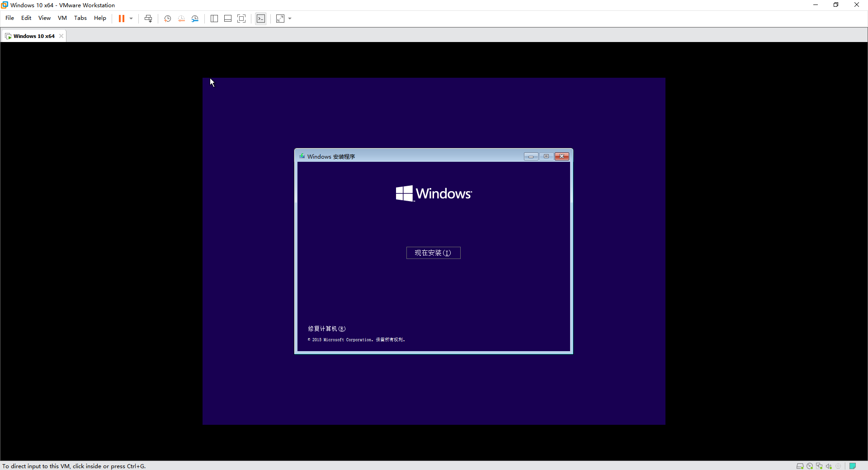Open the Snapshot Manager icon
Screen dimensions: 868x470
point(195,19)
